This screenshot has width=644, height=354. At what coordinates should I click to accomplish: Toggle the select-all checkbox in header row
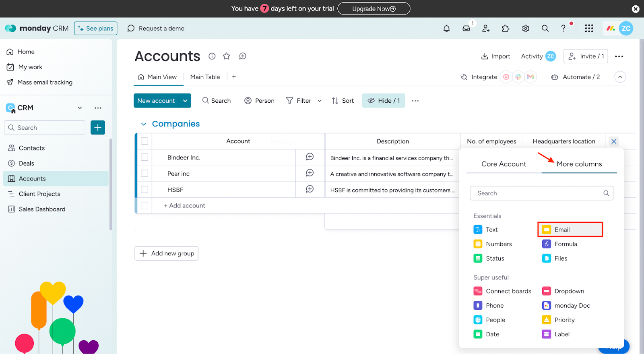tap(144, 141)
